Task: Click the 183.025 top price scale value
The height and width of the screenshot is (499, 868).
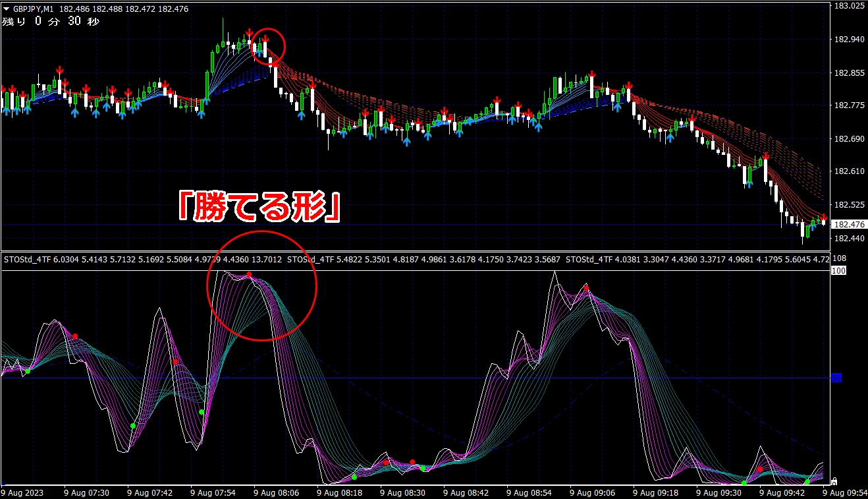Action: (x=848, y=6)
